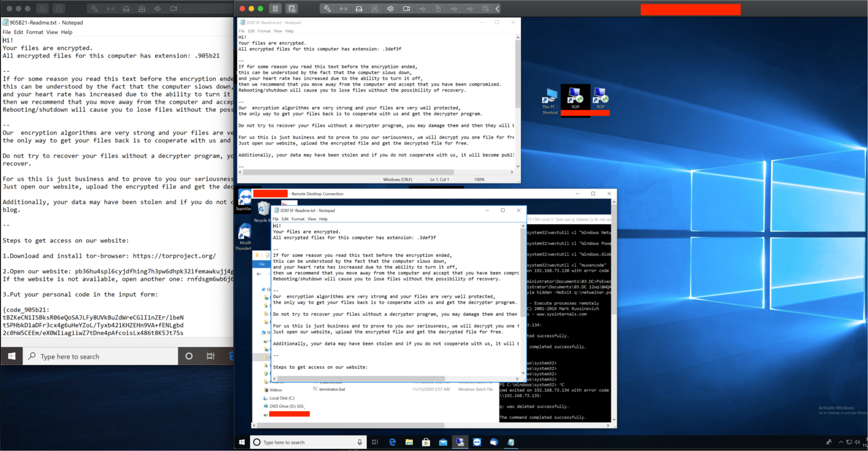Click the Start button on the remote taskbar
The image size is (868, 451).
coord(242,442)
